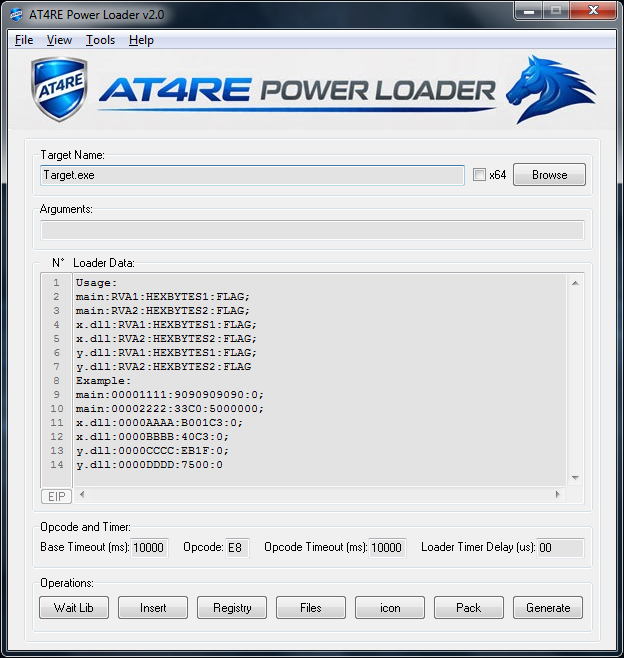Open the Registry operation
624x658 pixels.
[232, 607]
